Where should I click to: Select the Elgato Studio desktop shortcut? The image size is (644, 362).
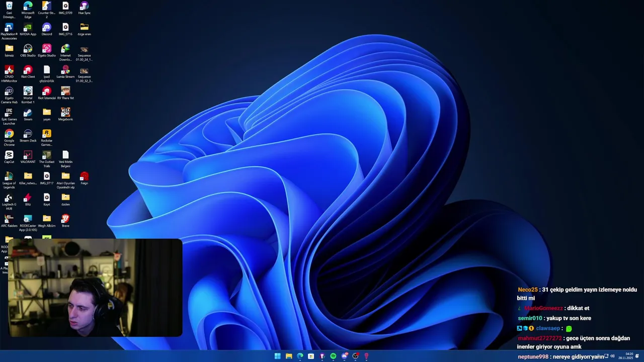pyautogui.click(x=47, y=51)
